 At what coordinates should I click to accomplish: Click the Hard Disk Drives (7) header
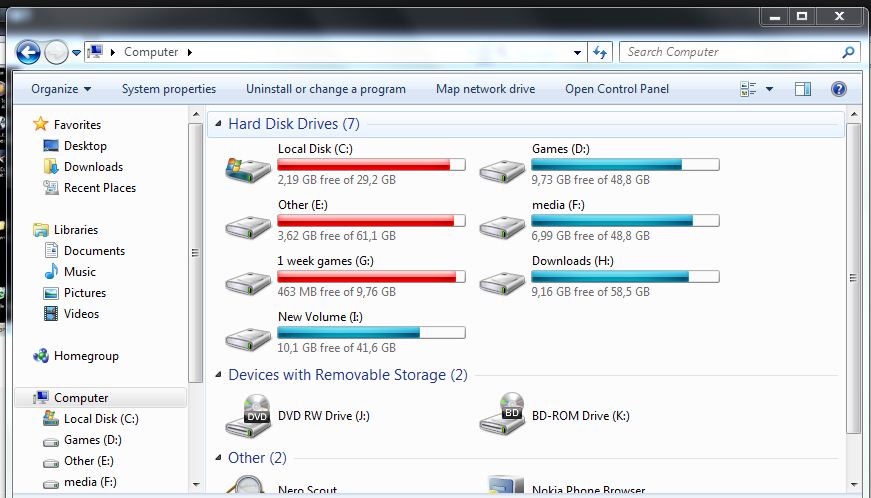coord(294,123)
